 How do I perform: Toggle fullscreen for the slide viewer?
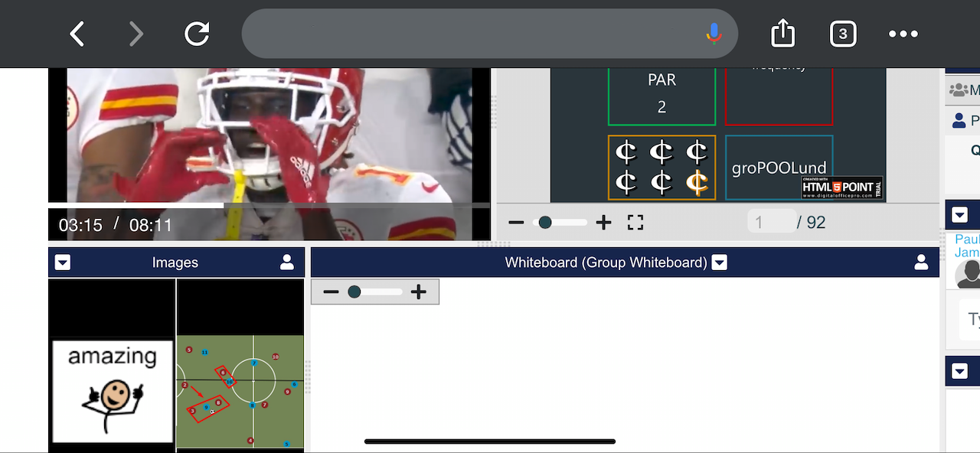coord(635,223)
